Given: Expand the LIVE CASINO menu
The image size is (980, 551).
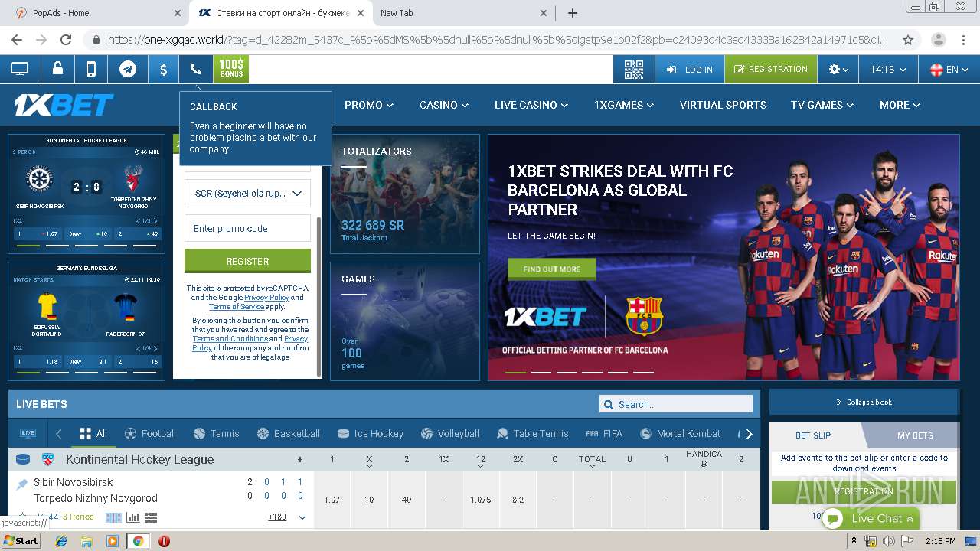Looking at the screenshot, I should point(531,105).
